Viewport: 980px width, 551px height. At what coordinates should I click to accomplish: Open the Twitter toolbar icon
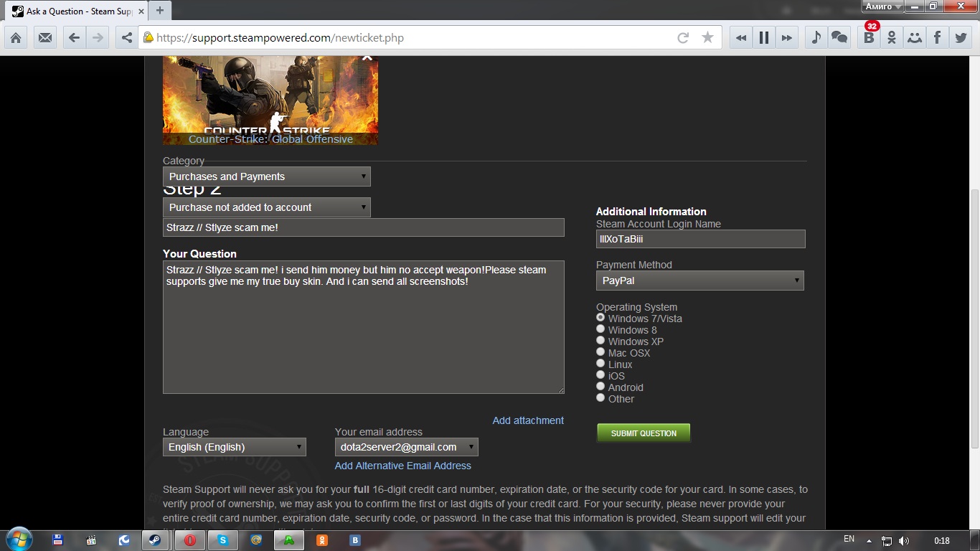click(961, 38)
